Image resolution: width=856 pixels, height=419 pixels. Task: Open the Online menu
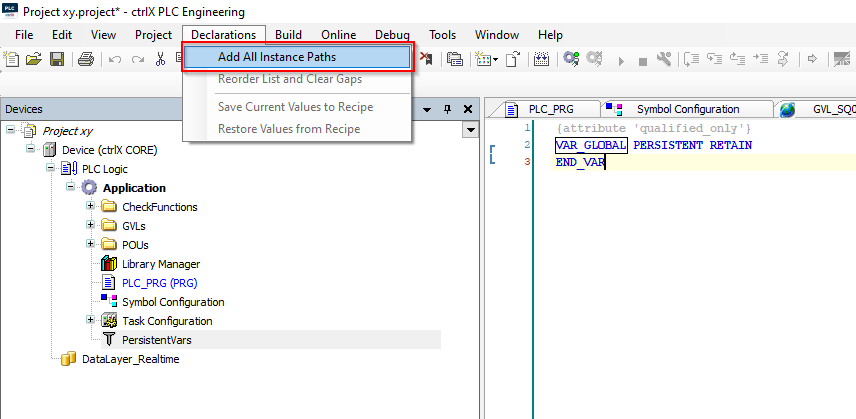pos(338,35)
